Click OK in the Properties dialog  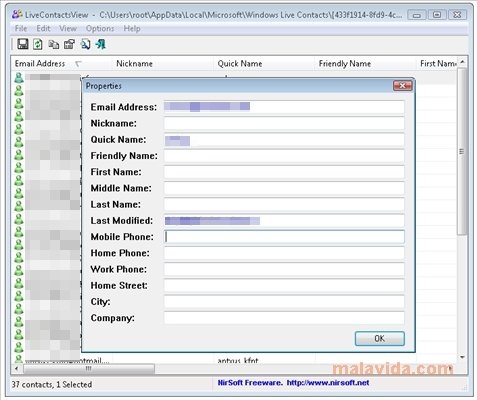pyautogui.click(x=380, y=339)
